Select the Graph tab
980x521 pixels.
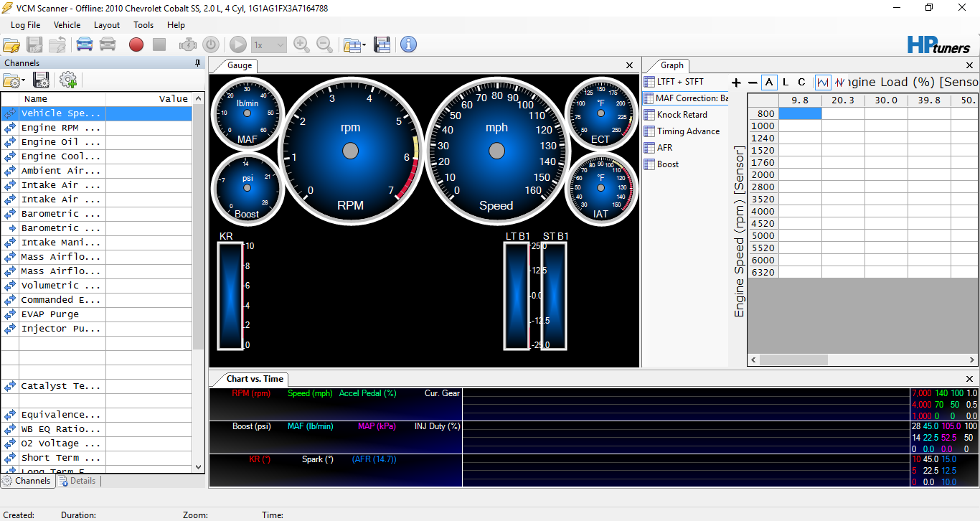(x=672, y=65)
